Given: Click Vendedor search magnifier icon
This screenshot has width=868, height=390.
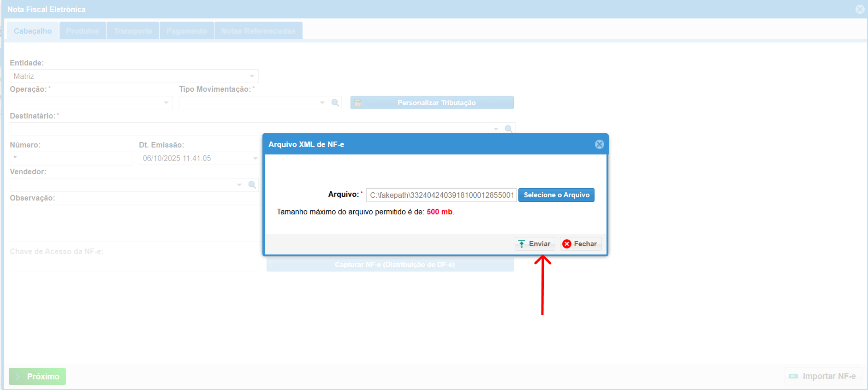Looking at the screenshot, I should click(252, 185).
